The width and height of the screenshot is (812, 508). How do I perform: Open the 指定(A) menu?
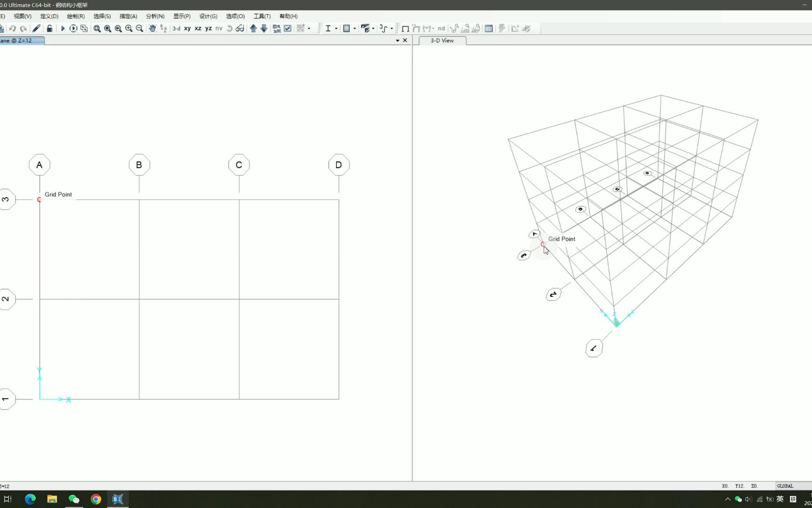(x=128, y=16)
